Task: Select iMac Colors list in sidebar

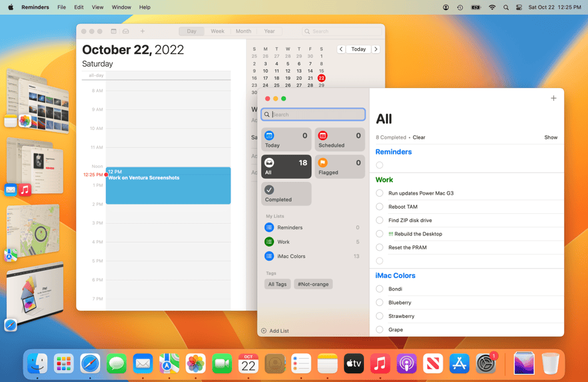Action: pyautogui.click(x=313, y=256)
